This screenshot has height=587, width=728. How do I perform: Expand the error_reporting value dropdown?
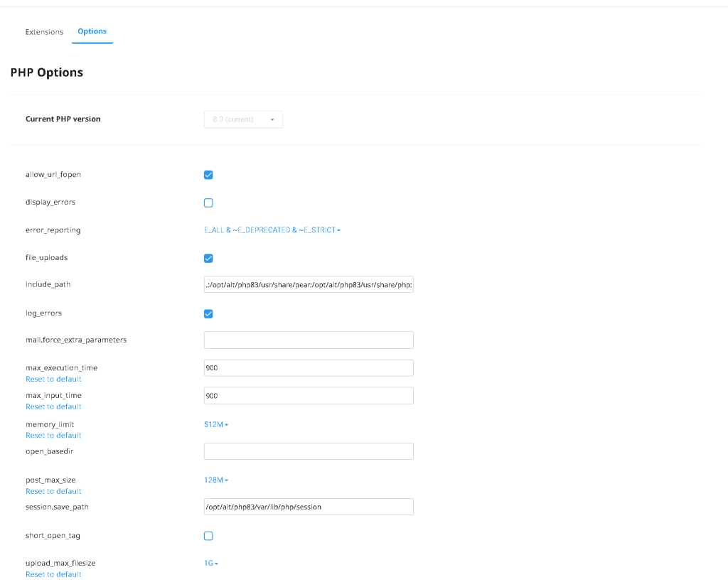(x=272, y=230)
